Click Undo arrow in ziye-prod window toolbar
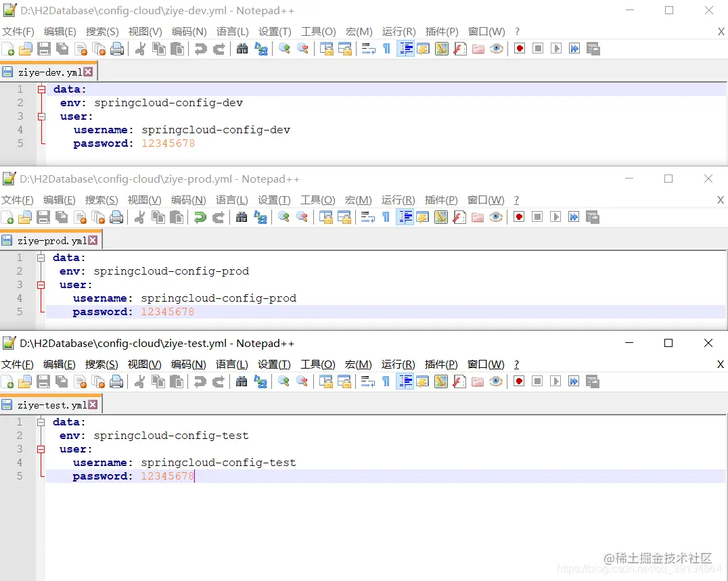 coord(200,217)
